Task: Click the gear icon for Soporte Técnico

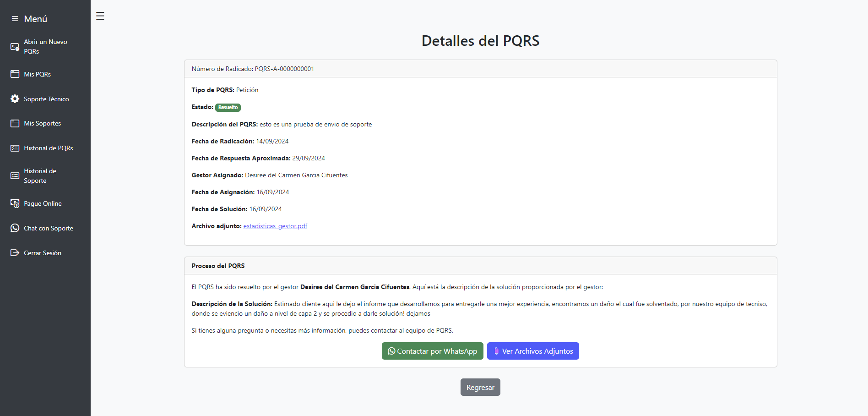Action: click(x=15, y=99)
